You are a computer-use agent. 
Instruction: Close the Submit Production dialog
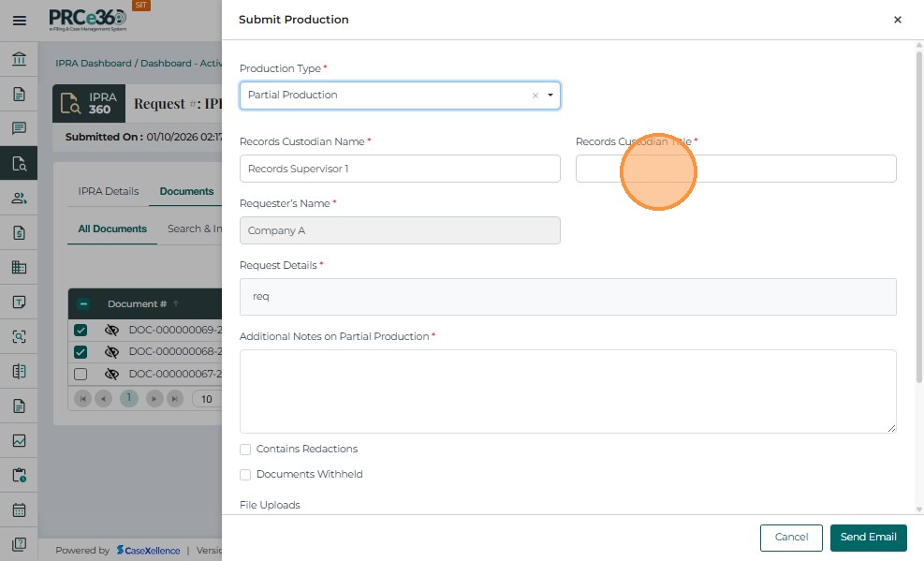tap(897, 20)
